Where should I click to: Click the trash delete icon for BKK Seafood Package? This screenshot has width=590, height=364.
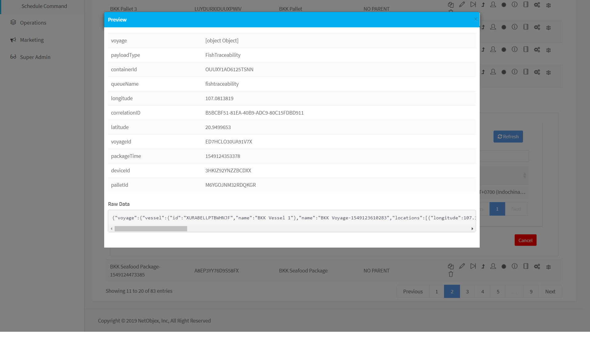pos(451,274)
